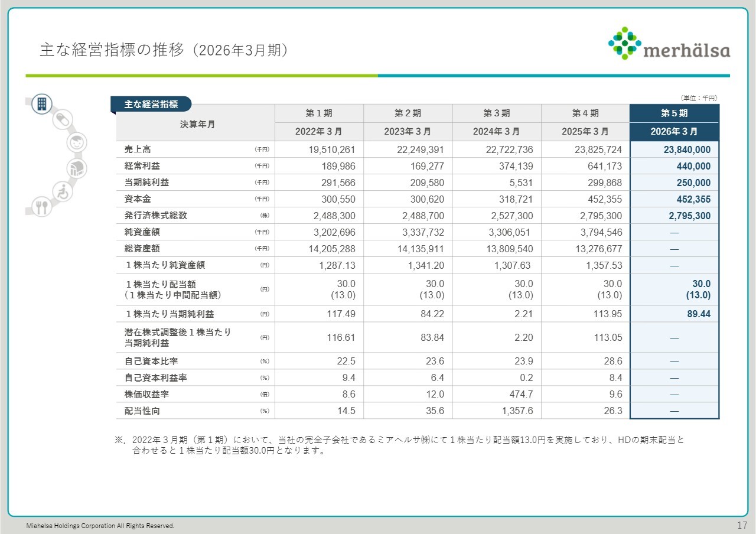Click the payout ratio value 1,357.6
This screenshot has height=534, width=756.
pos(517,411)
